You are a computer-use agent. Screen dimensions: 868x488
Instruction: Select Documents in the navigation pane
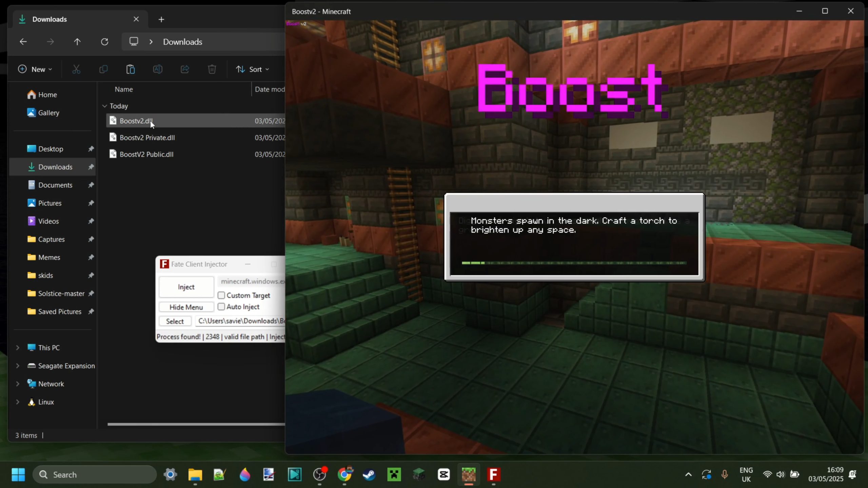pyautogui.click(x=55, y=185)
